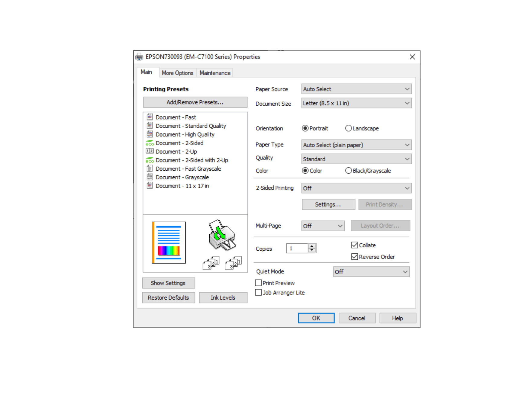The height and width of the screenshot is (411, 532).
Task: Open the Multi-Page dropdown
Action: click(x=323, y=226)
